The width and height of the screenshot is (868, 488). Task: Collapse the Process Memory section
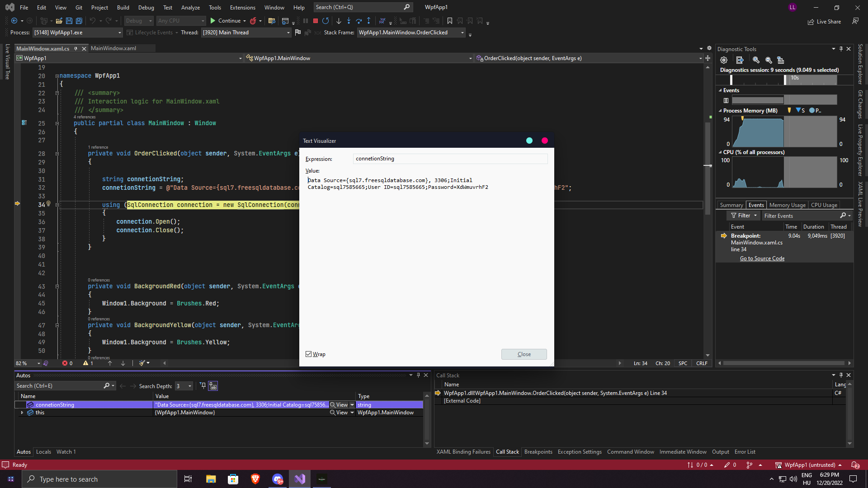pos(720,111)
